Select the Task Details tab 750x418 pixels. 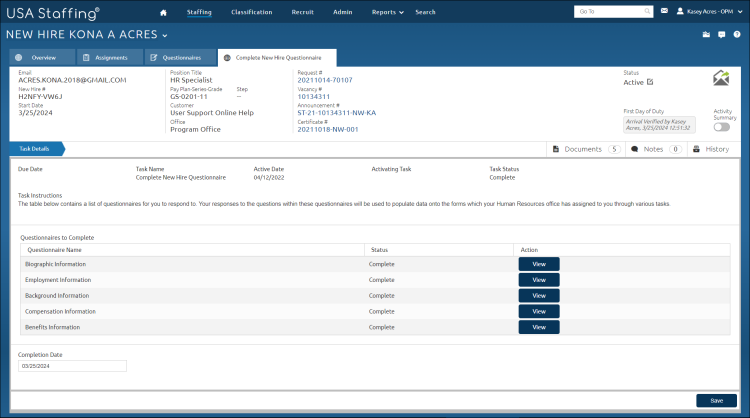[36, 149]
